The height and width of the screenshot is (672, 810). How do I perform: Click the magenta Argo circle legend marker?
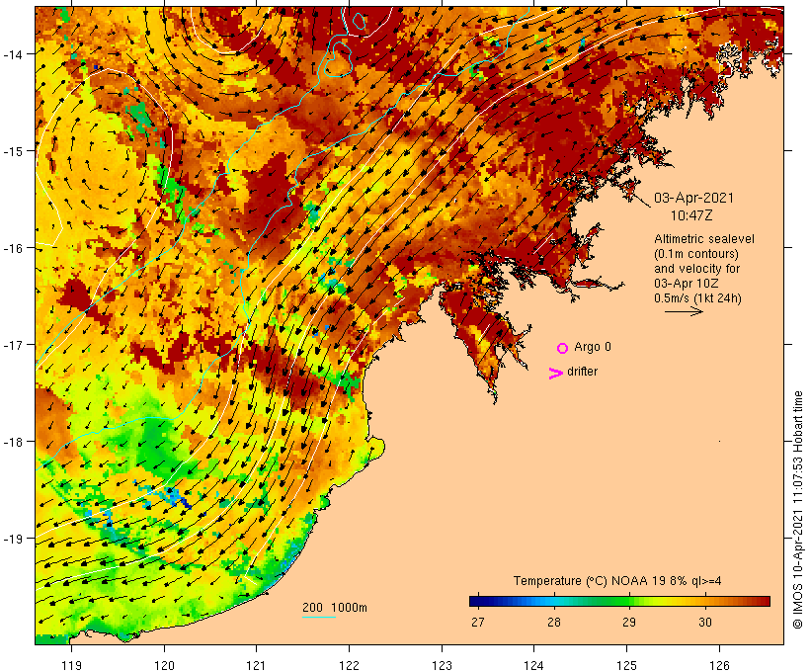pyautogui.click(x=563, y=348)
